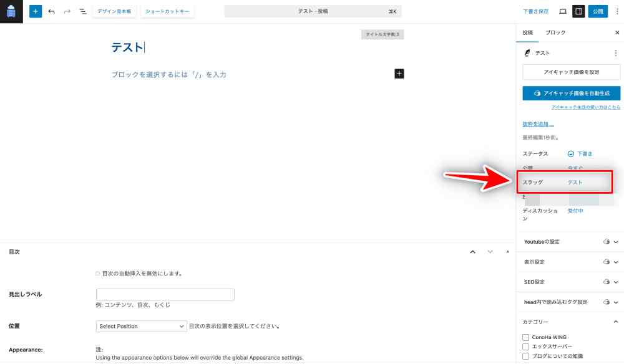This screenshot has width=624, height=364.
Task: Disable automatic table of contents insertion
Action: coord(97,274)
